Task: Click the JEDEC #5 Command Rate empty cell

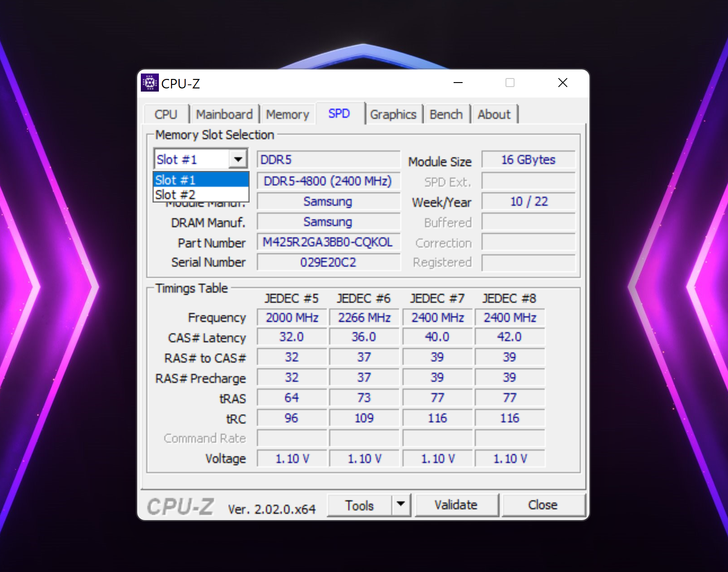Action: point(292,438)
